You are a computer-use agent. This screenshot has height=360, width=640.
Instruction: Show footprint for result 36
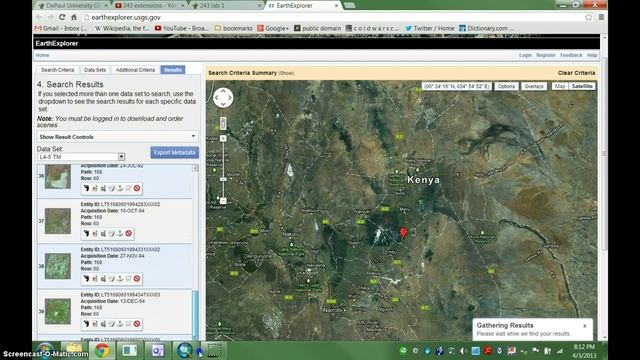tap(86, 188)
